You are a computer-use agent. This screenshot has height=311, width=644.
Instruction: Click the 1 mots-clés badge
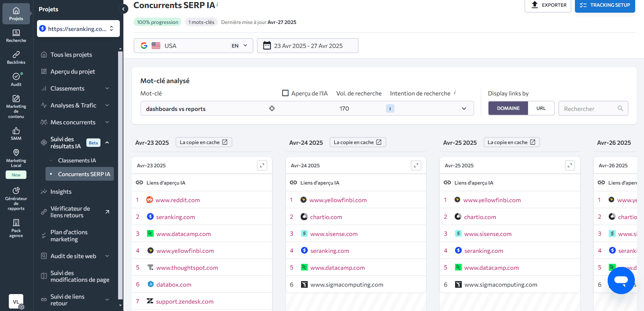201,22
